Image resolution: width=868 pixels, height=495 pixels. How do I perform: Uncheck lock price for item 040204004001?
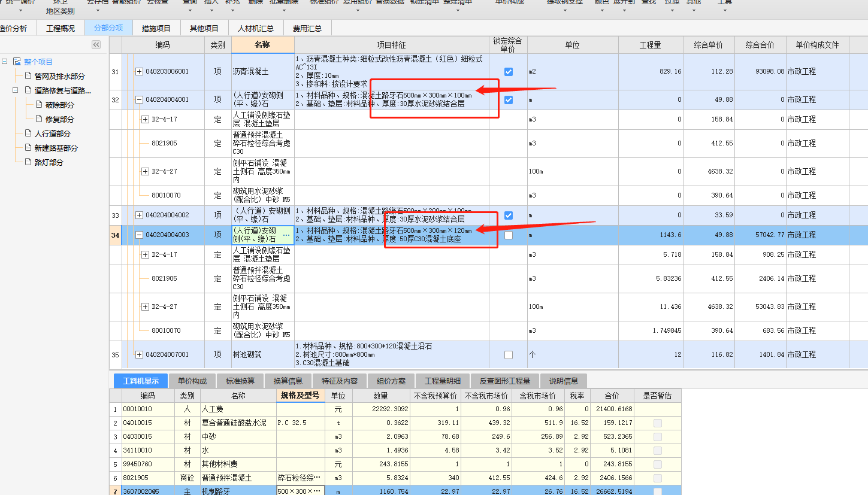coord(509,100)
